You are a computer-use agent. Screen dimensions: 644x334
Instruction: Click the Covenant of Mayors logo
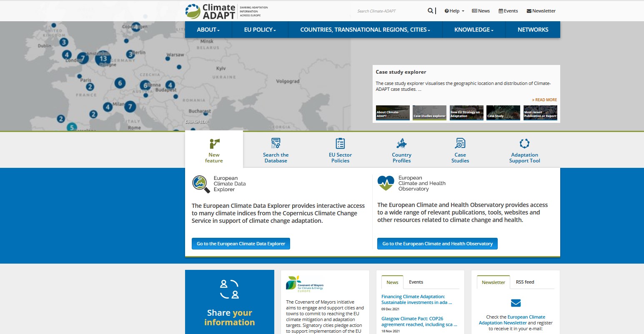click(x=305, y=284)
